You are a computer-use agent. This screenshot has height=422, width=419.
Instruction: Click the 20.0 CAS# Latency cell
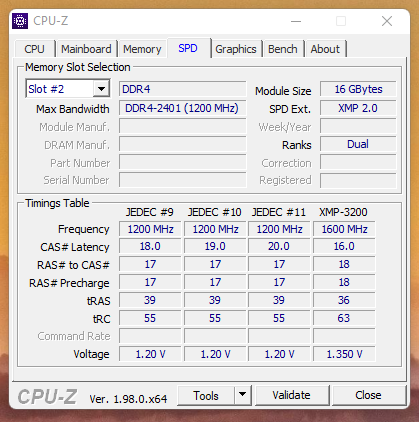279,246
